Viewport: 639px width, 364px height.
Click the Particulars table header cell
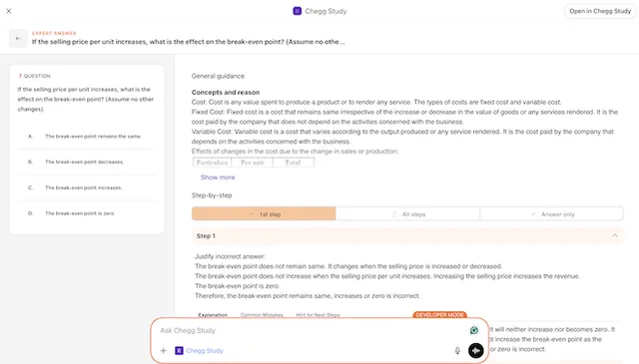pos(212,163)
